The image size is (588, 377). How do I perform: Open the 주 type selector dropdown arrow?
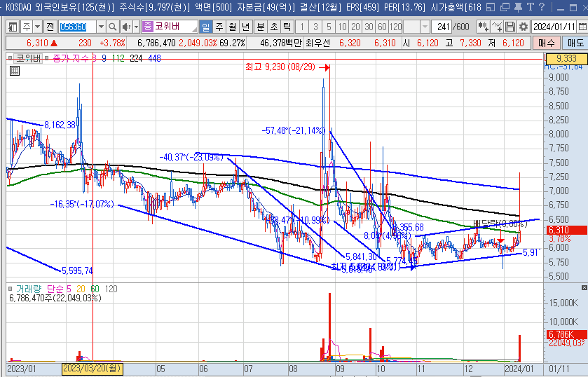[38, 27]
